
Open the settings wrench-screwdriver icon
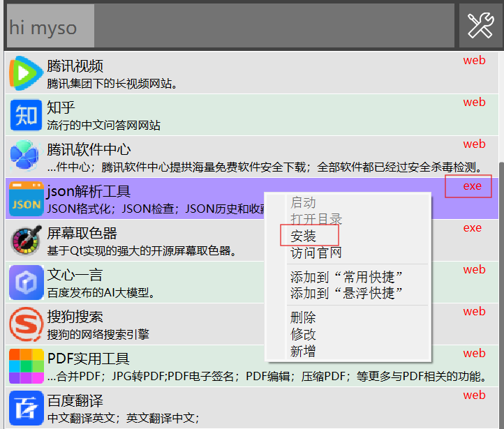click(x=481, y=26)
